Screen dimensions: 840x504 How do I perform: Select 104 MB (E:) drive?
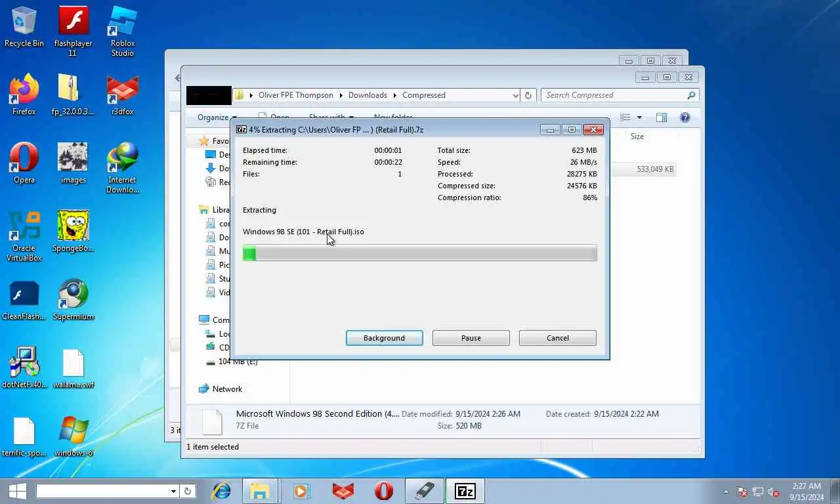click(x=232, y=362)
